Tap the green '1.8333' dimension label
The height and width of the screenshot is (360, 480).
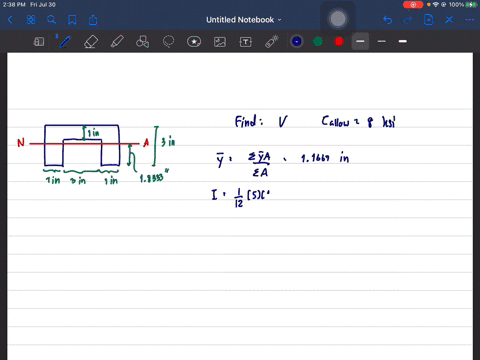tap(154, 177)
